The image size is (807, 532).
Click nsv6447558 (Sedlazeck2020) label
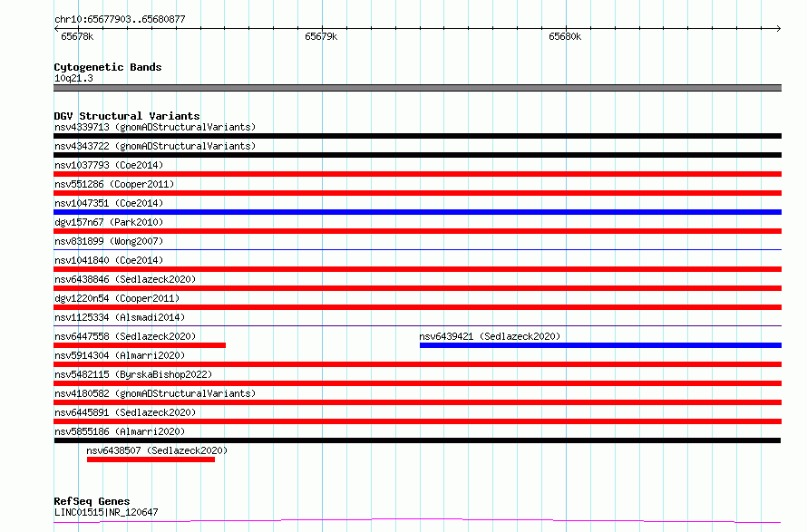point(125,336)
